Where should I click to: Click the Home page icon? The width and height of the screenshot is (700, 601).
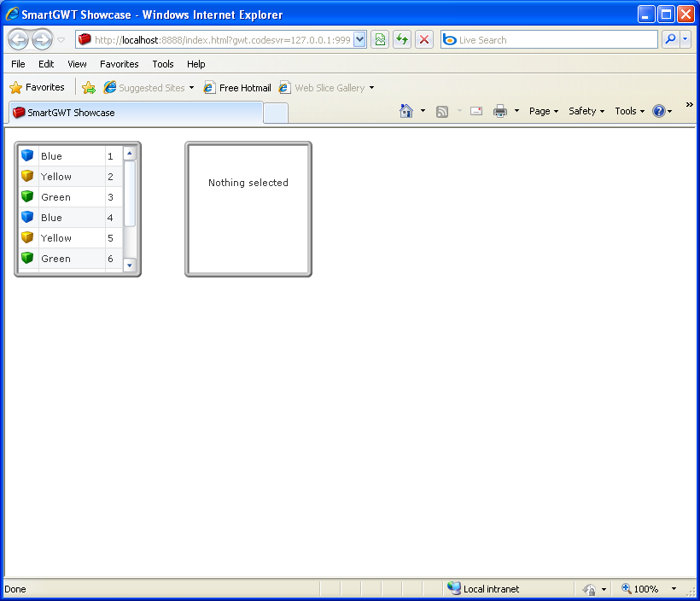coord(406,111)
